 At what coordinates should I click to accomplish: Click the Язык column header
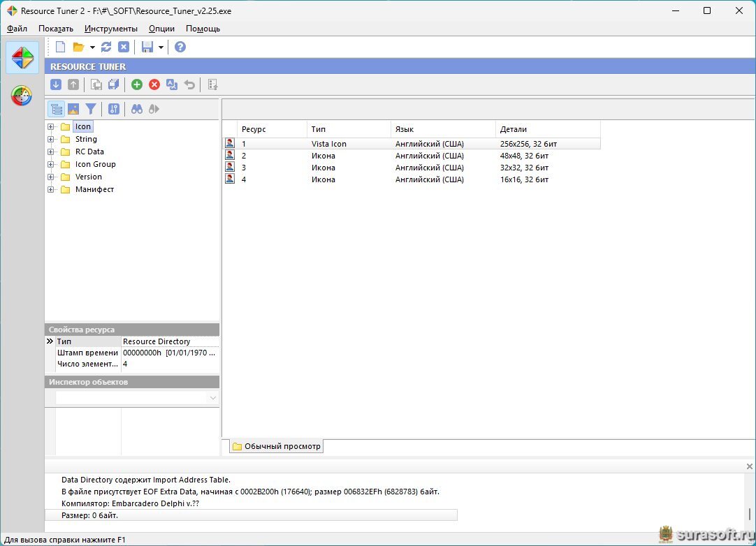[x=443, y=129]
